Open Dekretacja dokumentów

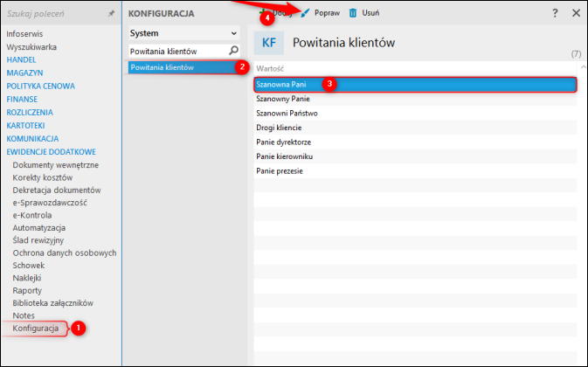[x=57, y=190]
